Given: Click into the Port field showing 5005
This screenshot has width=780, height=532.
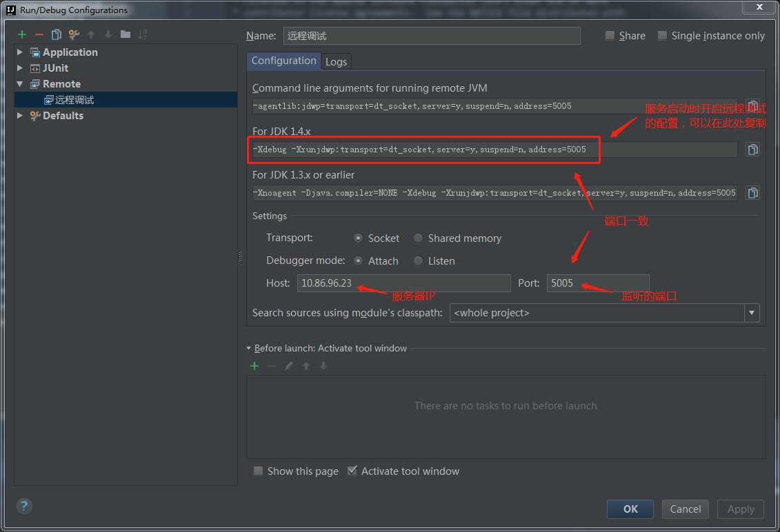Looking at the screenshot, I should coord(598,283).
